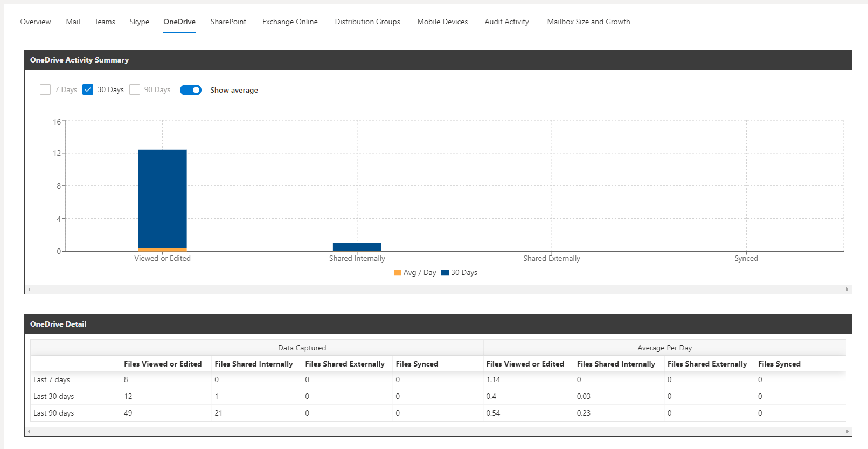Image resolution: width=868 pixels, height=449 pixels.
Task: Open the Overview tab
Action: point(36,22)
